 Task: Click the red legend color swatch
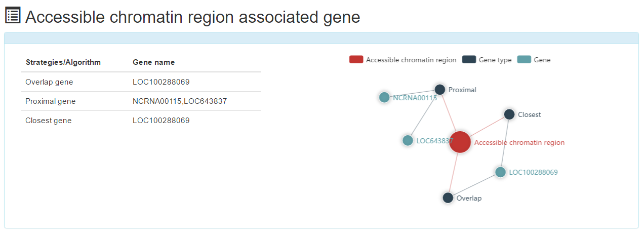tap(356, 60)
